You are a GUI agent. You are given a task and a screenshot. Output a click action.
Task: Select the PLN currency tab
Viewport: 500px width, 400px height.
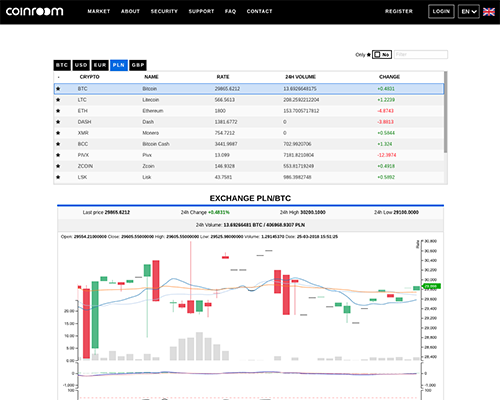119,65
